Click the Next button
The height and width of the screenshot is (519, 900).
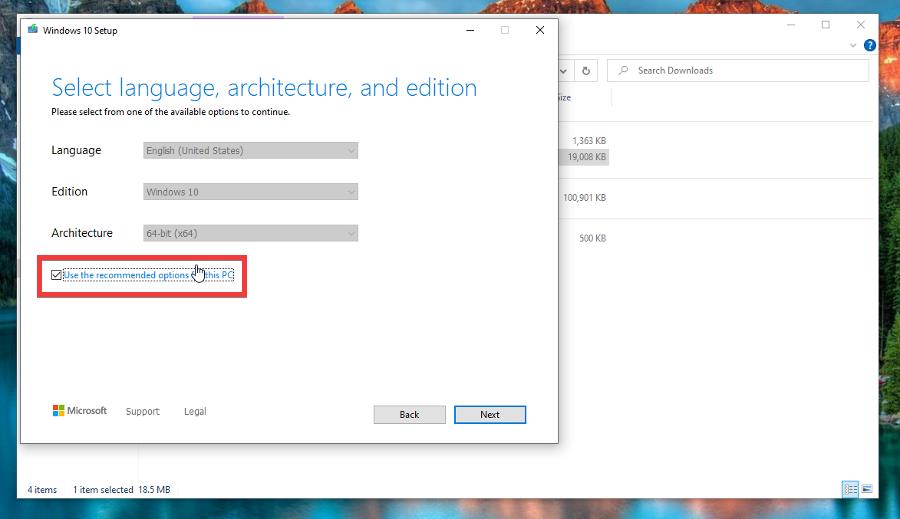click(x=490, y=415)
